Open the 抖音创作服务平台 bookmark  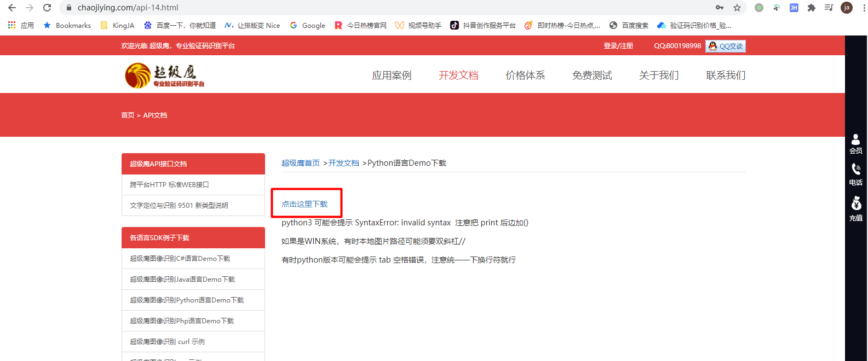coord(483,25)
